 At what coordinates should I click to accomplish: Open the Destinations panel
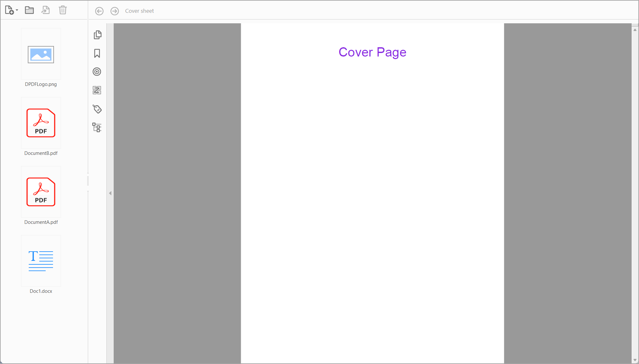click(97, 72)
